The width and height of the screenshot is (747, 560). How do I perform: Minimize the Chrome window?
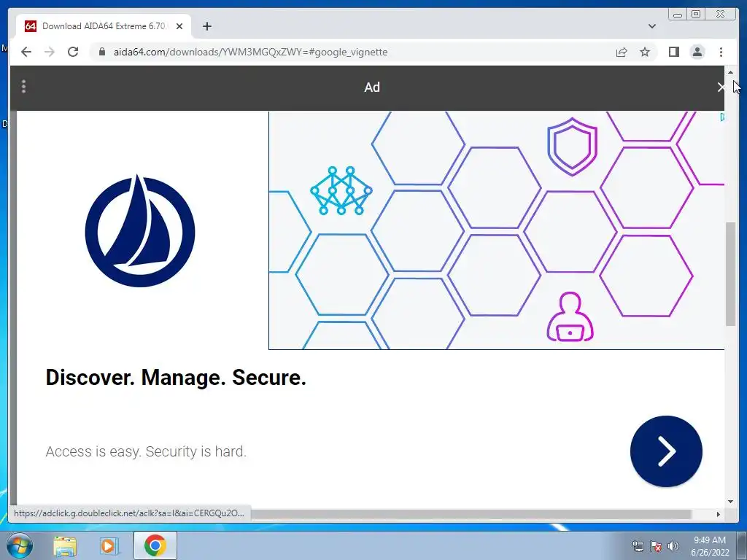point(678,15)
